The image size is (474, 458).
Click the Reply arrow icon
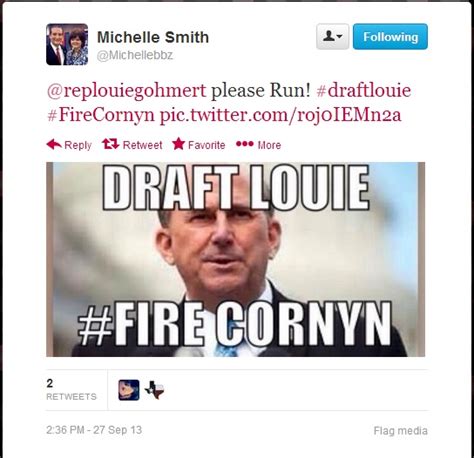tap(54, 144)
